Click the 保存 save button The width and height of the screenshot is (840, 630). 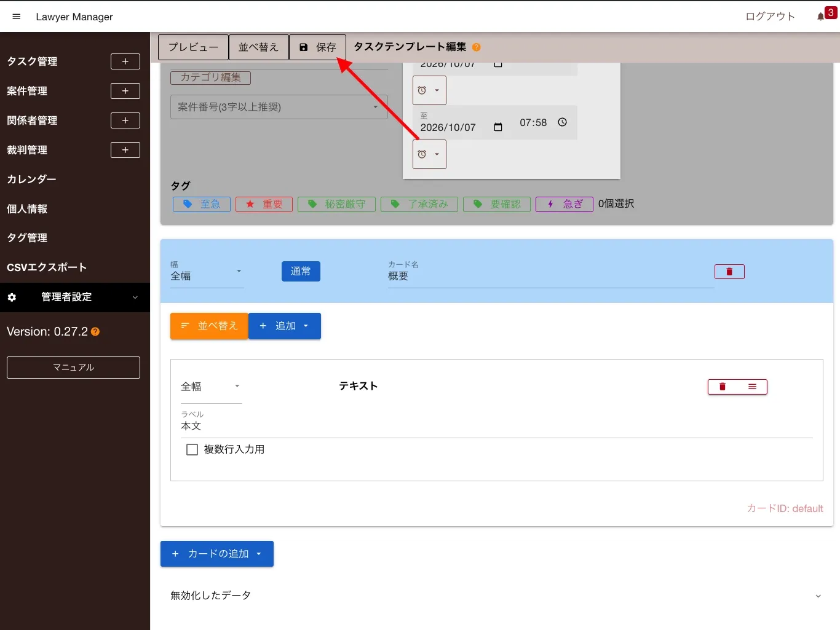point(317,47)
